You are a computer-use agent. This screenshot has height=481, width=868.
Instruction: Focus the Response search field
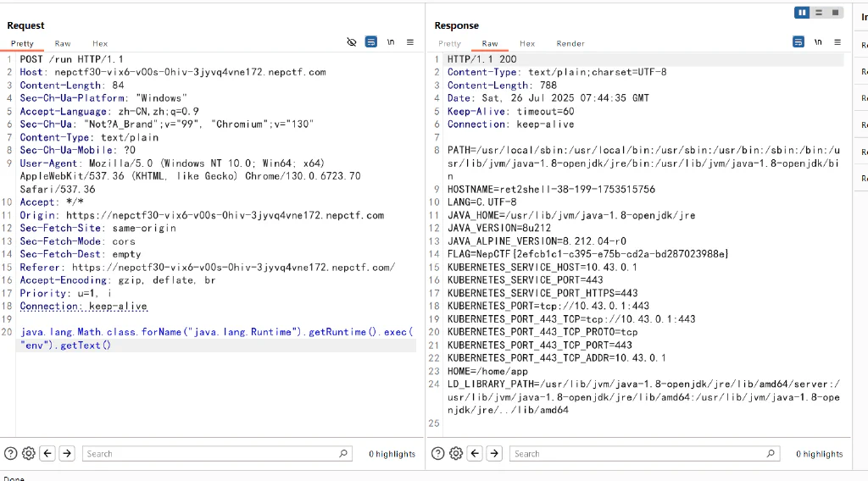click(644, 453)
